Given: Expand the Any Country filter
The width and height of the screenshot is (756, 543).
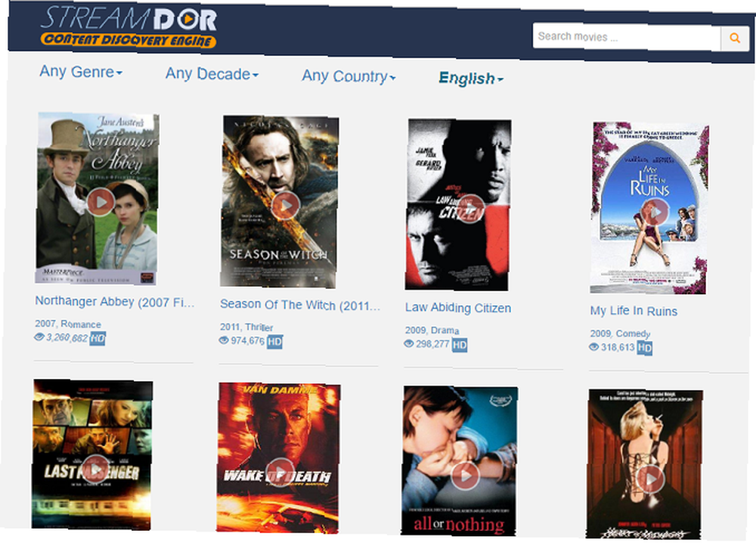Looking at the screenshot, I should pyautogui.click(x=349, y=76).
